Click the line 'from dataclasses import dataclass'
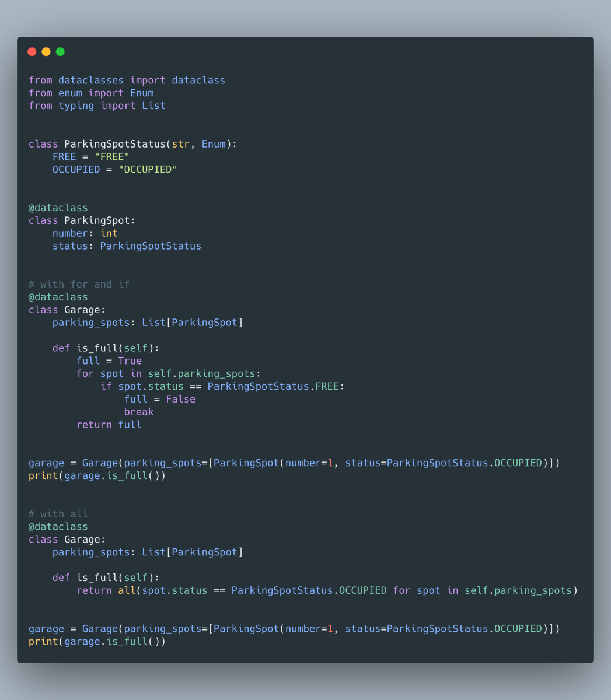The height and width of the screenshot is (700, 611). pos(127,80)
